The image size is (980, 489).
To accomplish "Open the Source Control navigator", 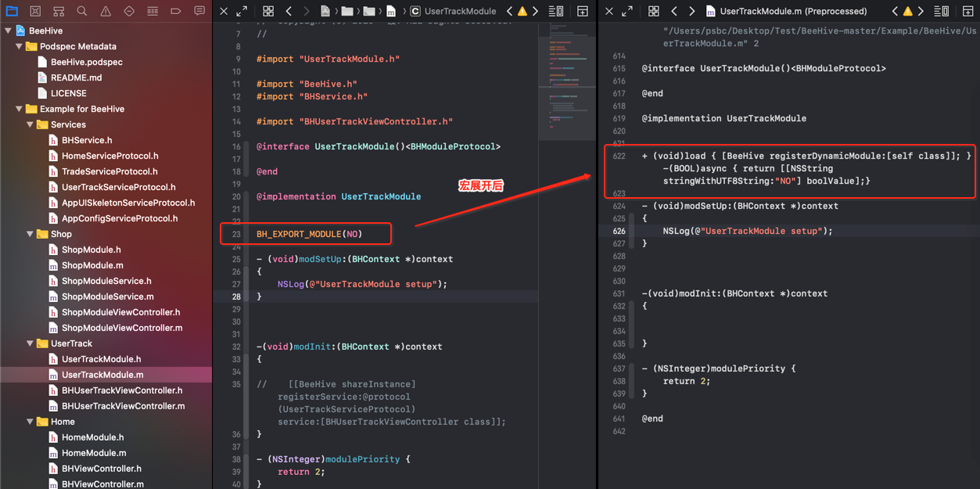I will coord(35,11).
